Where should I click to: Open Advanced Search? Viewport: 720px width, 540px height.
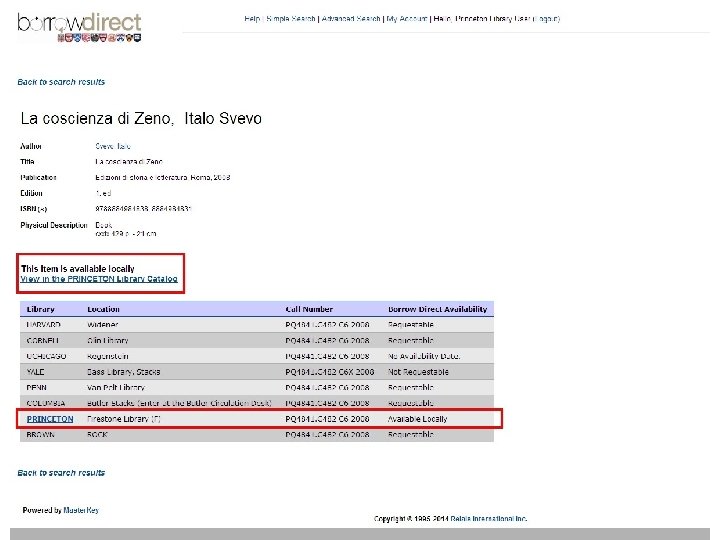point(351,19)
